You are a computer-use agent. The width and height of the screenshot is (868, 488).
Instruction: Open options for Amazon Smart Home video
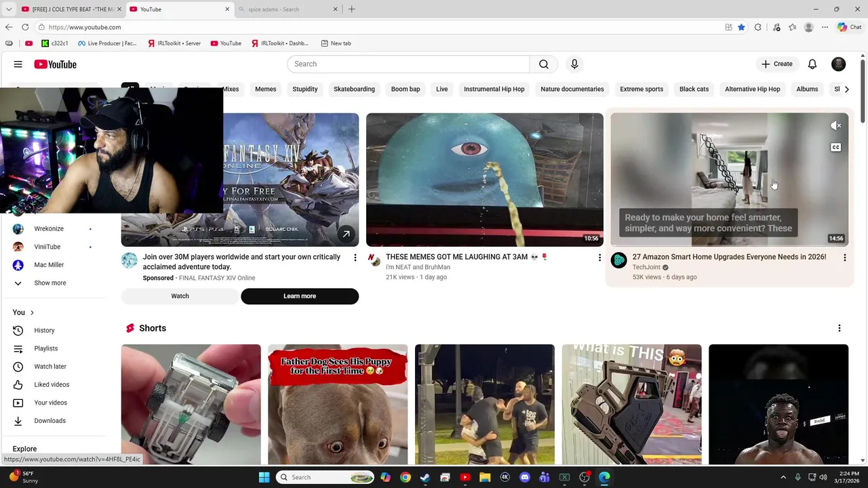pos(844,258)
